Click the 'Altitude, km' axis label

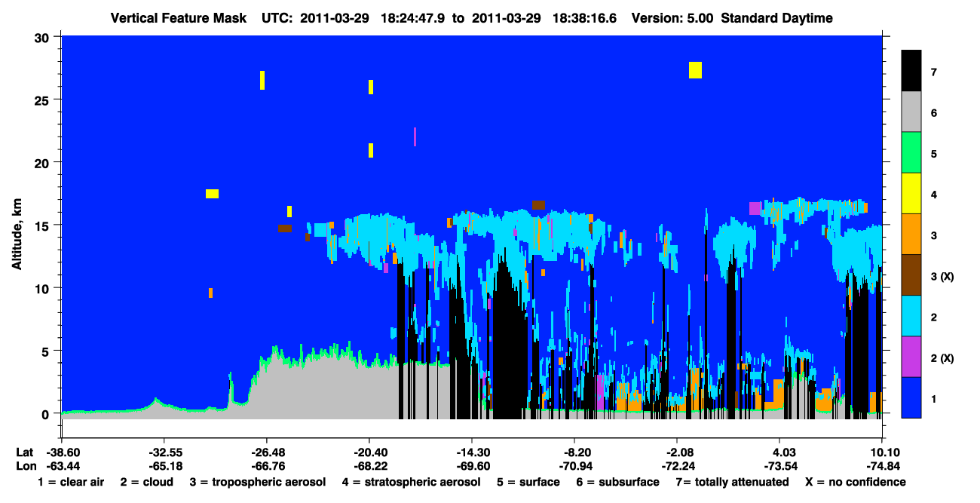point(17,234)
